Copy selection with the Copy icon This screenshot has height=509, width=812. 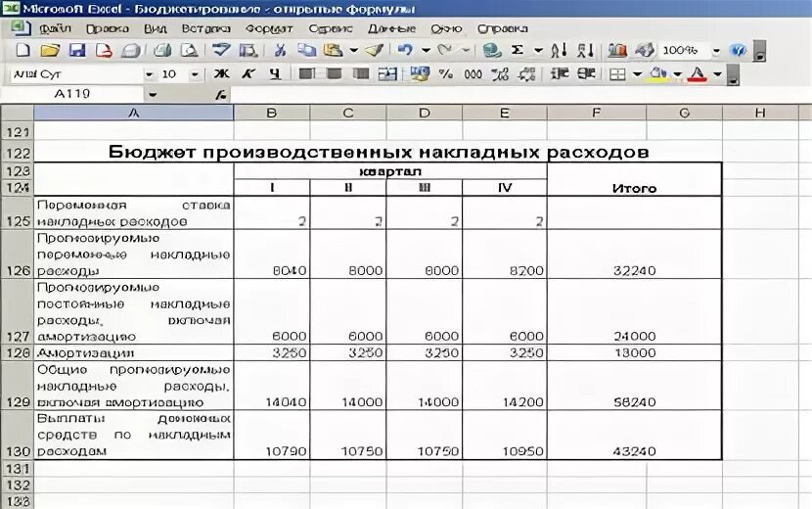306,50
